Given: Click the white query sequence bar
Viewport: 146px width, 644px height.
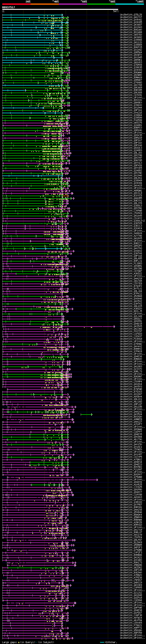Looking at the screenshot, I should [60, 10].
